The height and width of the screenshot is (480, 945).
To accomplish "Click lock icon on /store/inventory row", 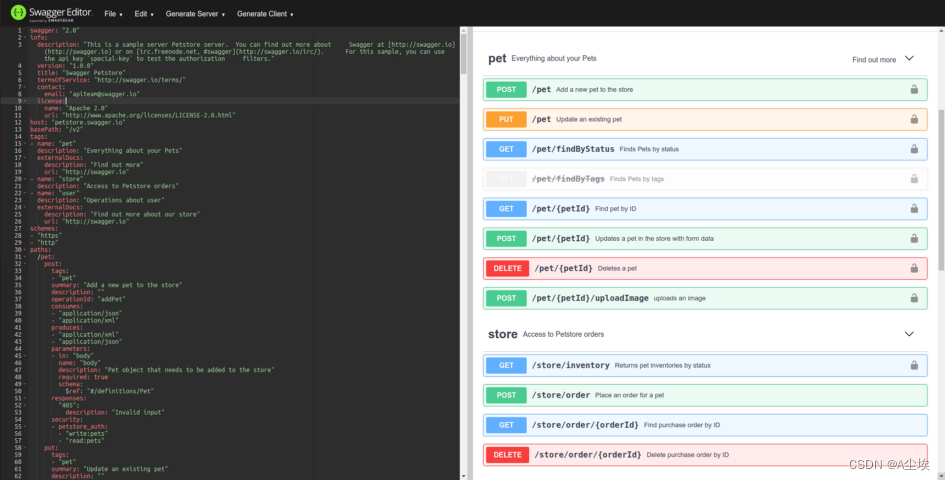I will tap(914, 365).
